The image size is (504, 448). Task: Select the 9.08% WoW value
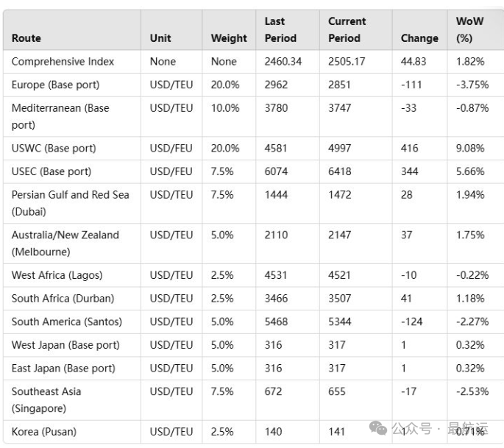[470, 148]
